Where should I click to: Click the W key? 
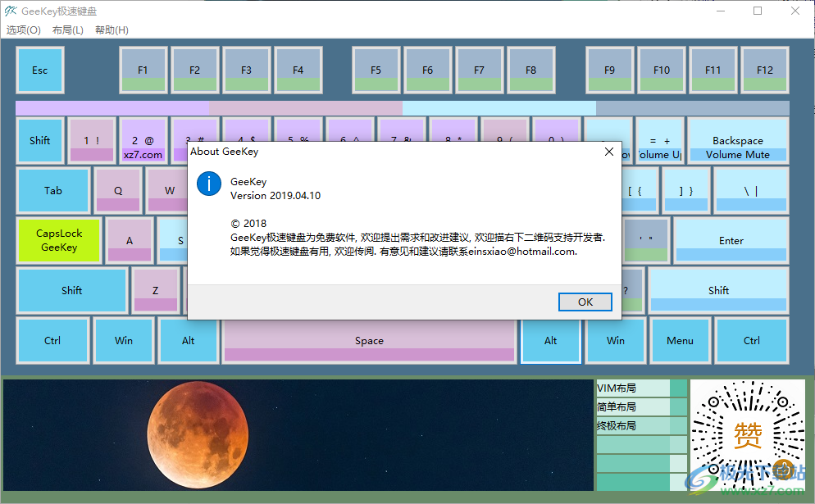pos(166,191)
